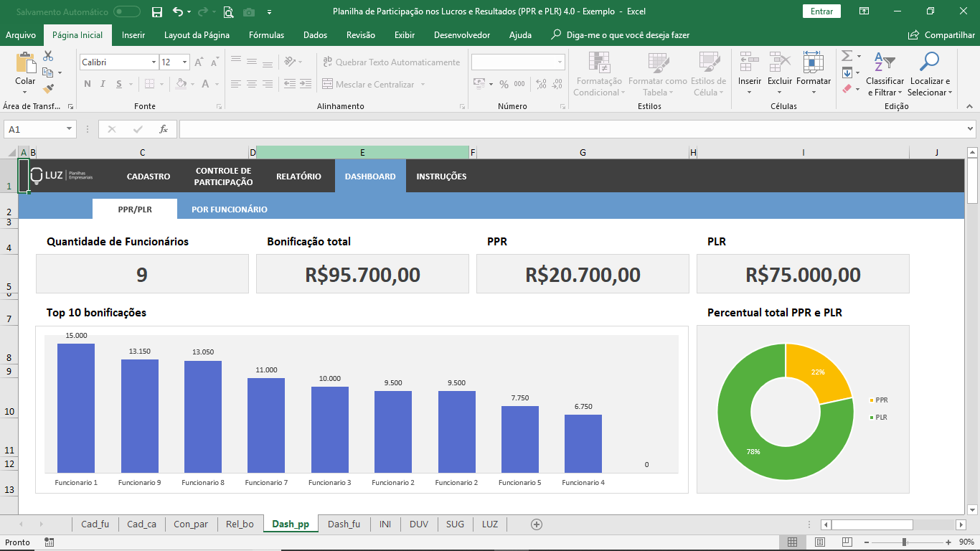This screenshot has width=980, height=551.
Task: Collapse the ribbon with the chevron
Action: coord(970,106)
